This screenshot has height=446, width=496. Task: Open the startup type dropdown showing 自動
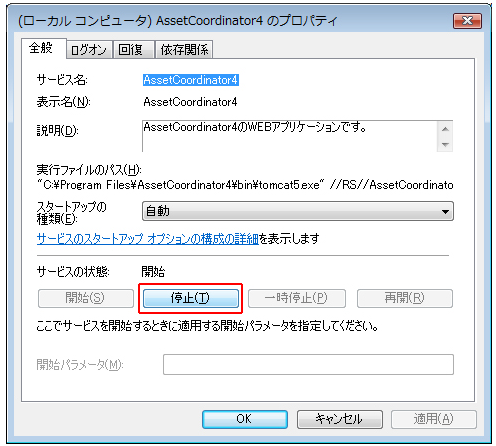tap(298, 211)
